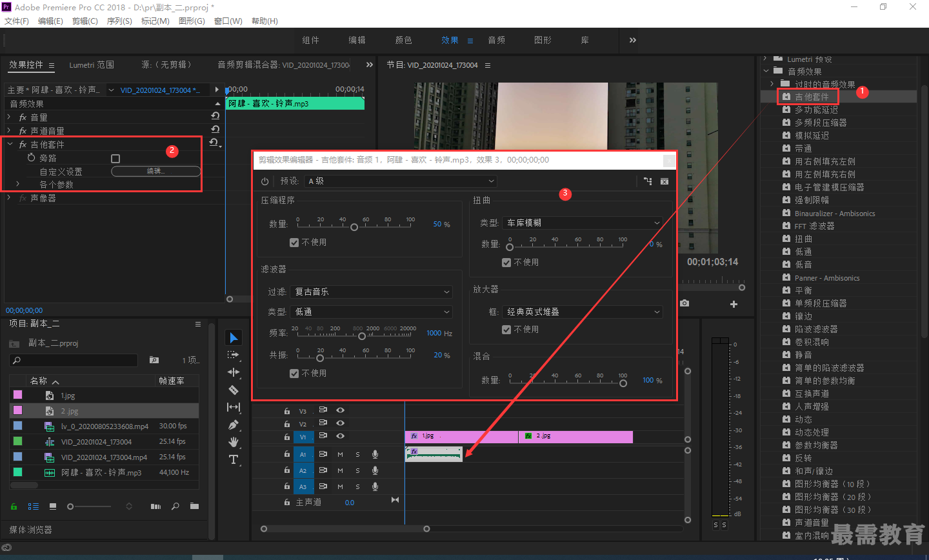Switch to the 音频 workspace tab
The width and height of the screenshot is (929, 560).
pos(496,40)
